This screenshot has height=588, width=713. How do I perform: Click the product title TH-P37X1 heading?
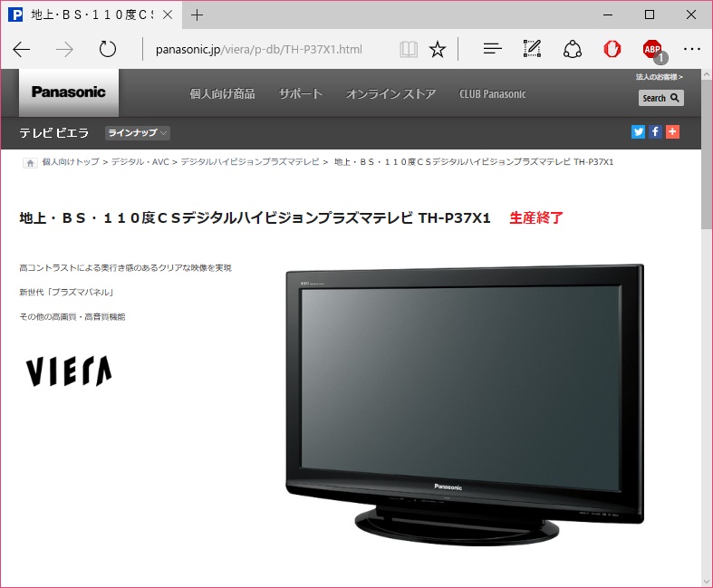point(255,217)
